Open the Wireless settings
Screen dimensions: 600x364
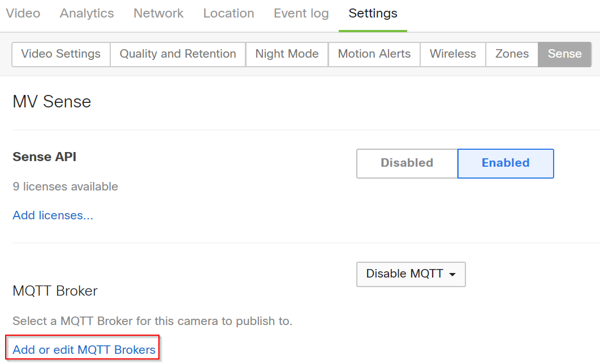tap(452, 54)
